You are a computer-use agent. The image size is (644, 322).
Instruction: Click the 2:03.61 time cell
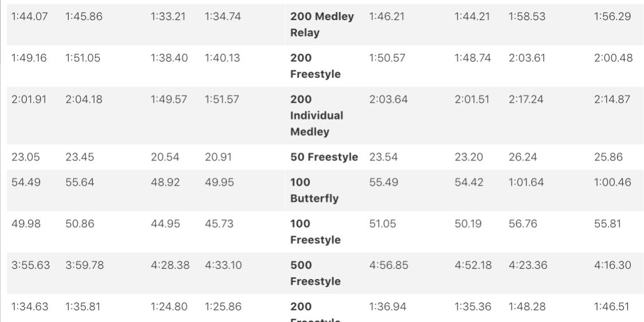pos(527,58)
